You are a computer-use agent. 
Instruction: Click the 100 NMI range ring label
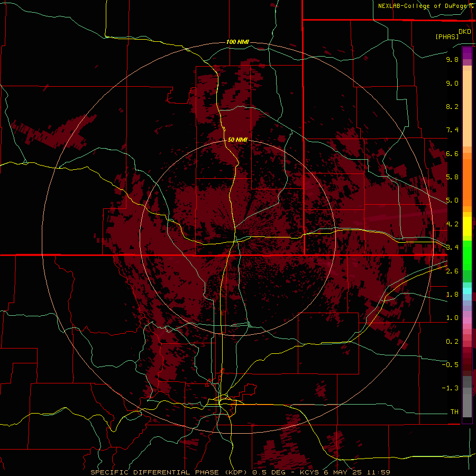click(237, 42)
